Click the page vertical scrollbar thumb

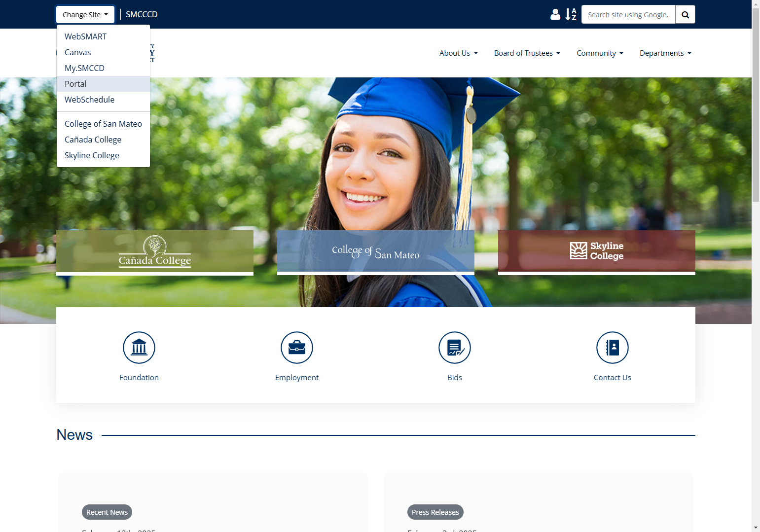pos(756,105)
